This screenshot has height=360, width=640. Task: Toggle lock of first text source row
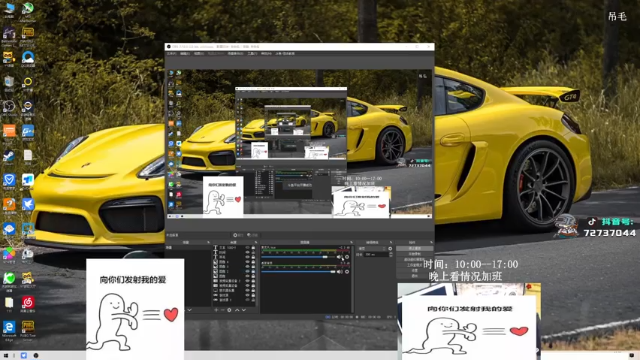(253, 248)
